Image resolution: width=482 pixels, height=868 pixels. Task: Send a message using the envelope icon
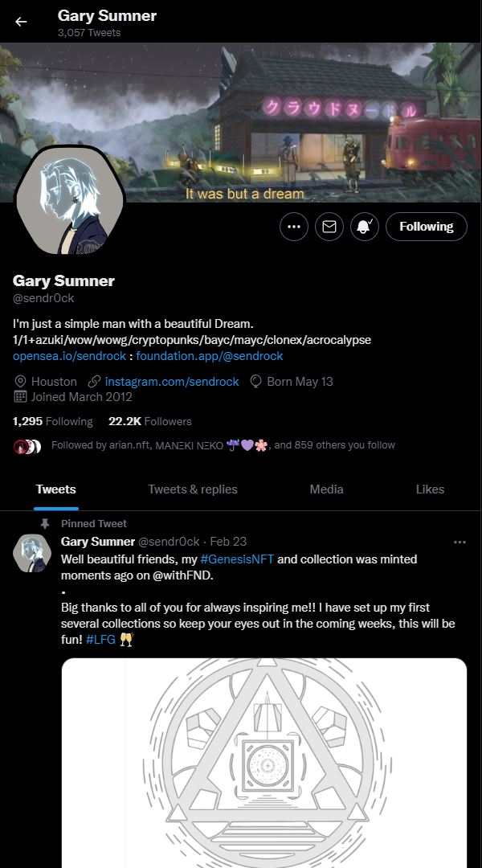click(x=329, y=227)
